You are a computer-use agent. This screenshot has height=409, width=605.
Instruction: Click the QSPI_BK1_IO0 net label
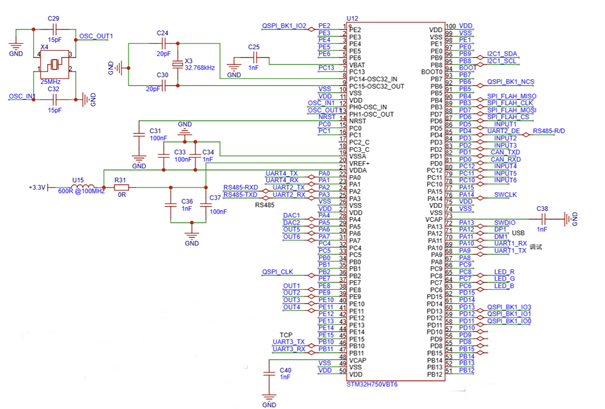pyautogui.click(x=509, y=321)
